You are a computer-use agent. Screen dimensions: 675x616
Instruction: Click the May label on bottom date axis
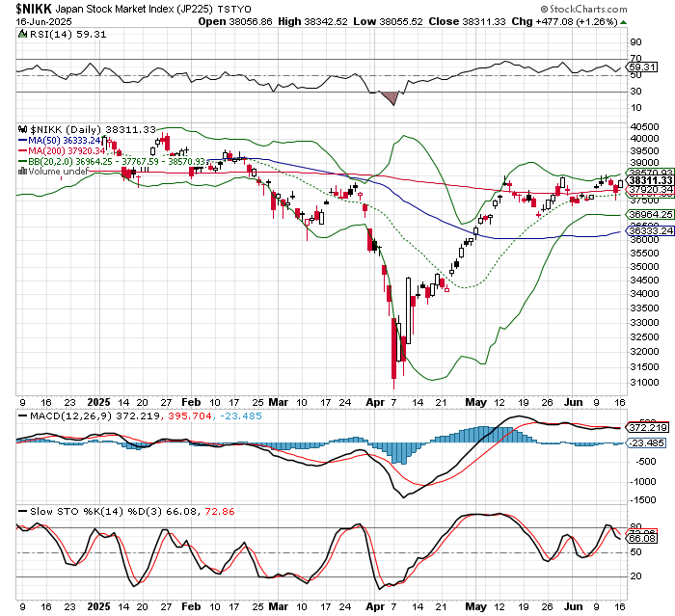click(x=475, y=607)
